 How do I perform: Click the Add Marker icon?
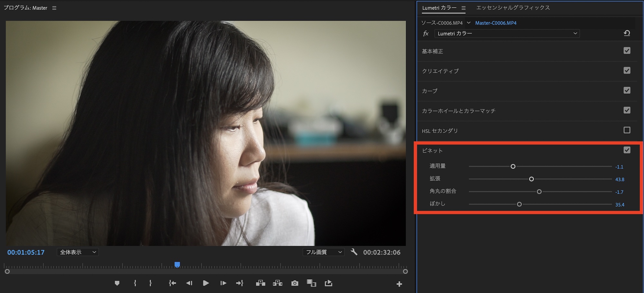pos(117,283)
